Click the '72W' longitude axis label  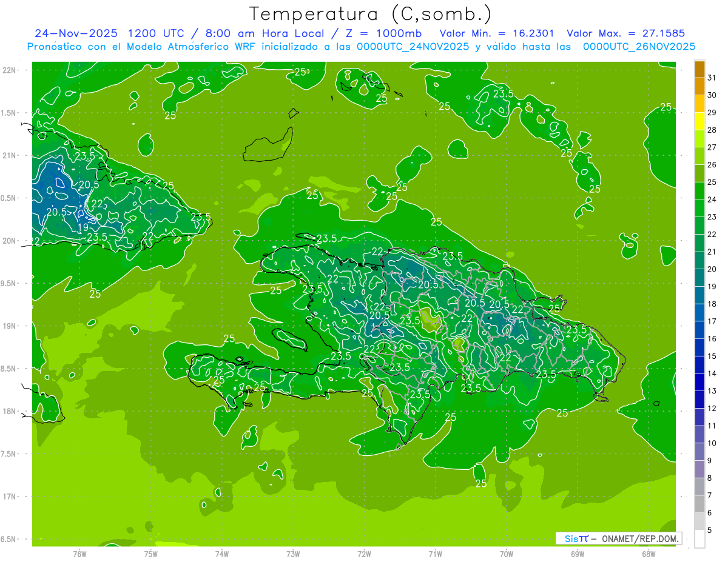coord(364,554)
